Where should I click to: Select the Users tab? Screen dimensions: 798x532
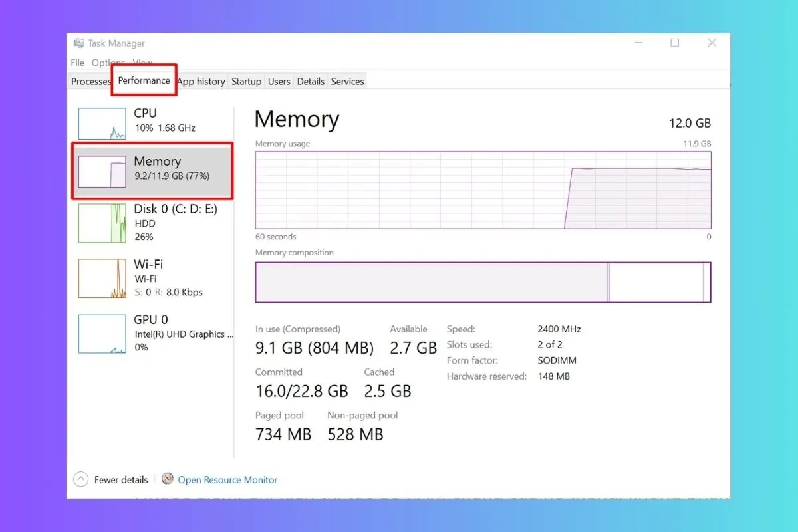pos(279,81)
